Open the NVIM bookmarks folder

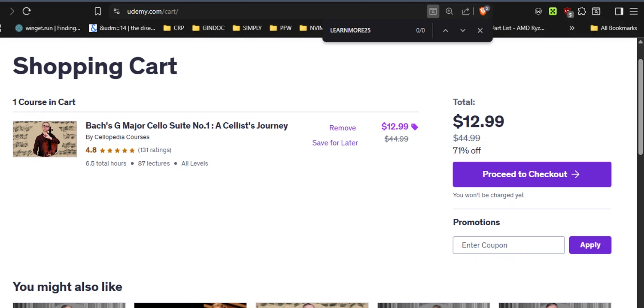point(311,28)
